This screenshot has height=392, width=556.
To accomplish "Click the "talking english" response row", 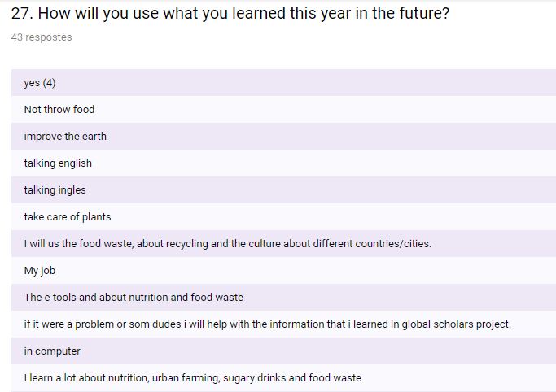I will [x=58, y=163].
